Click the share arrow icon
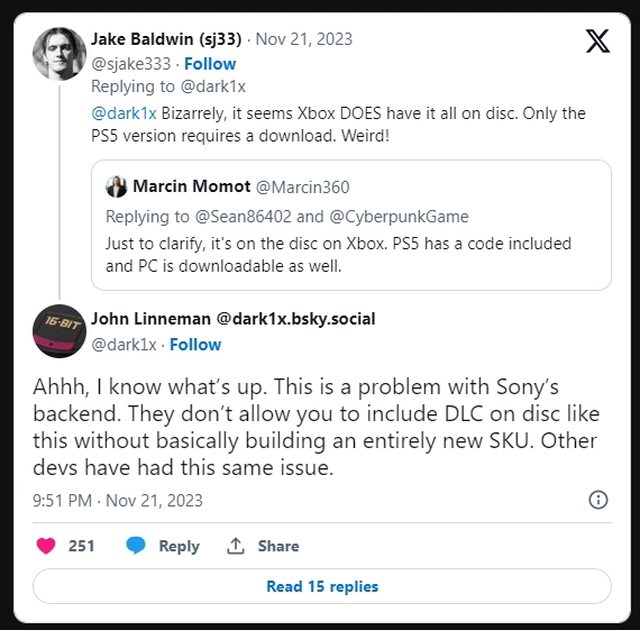The width and height of the screenshot is (640, 630). (x=236, y=546)
